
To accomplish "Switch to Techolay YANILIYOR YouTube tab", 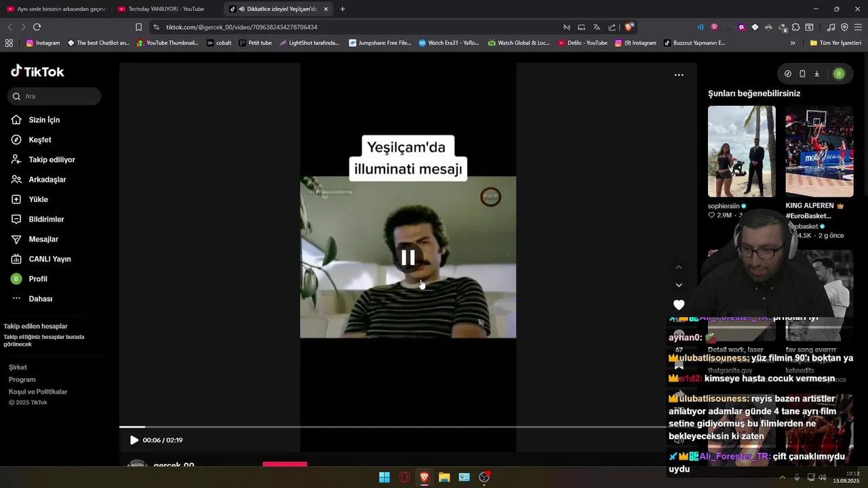I will tap(167, 9).
